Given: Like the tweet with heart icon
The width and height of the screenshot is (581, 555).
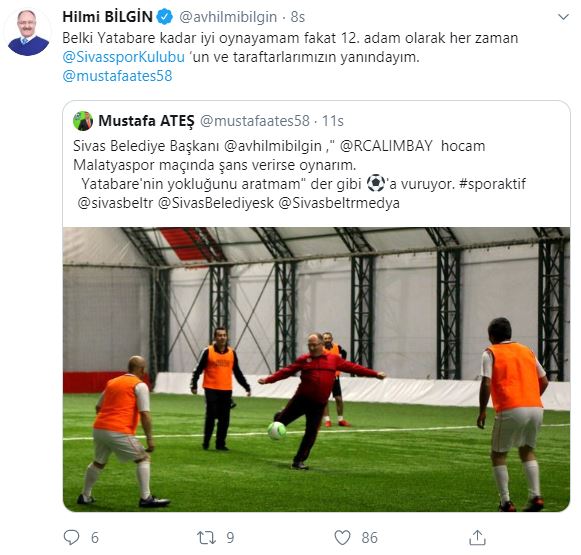Looking at the screenshot, I should [x=342, y=538].
